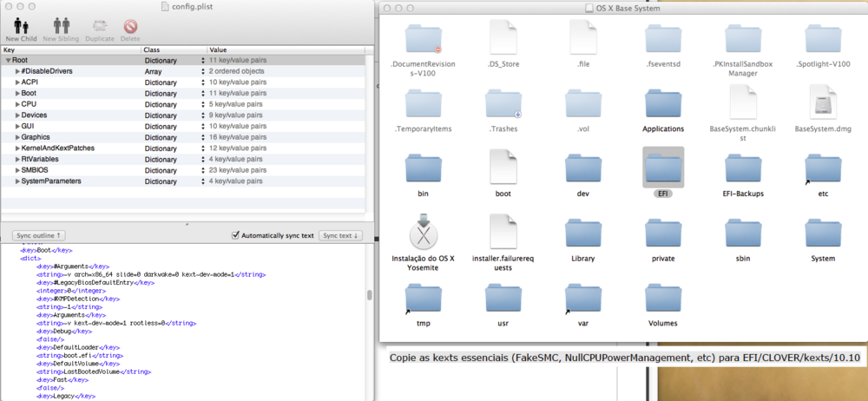Expand the #DisableDrivers array row
This screenshot has height=401, width=868.
(17, 71)
